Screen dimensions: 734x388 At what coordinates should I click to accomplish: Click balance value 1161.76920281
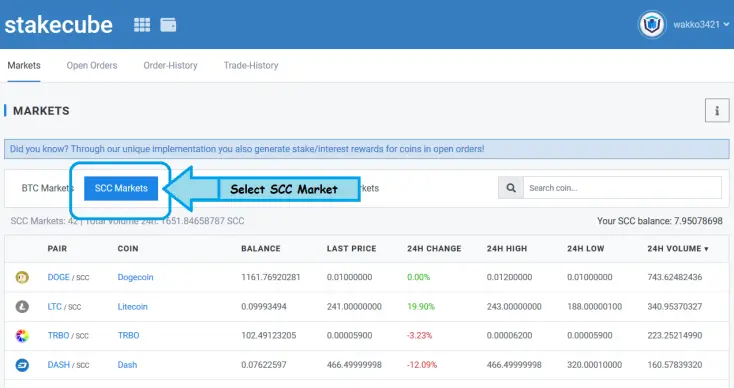[271, 277]
